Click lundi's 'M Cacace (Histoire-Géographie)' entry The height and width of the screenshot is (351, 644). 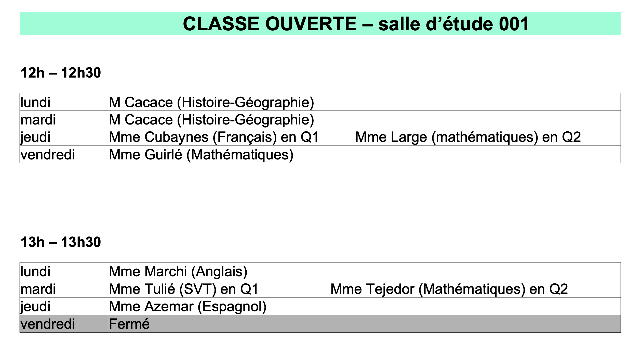(x=211, y=102)
